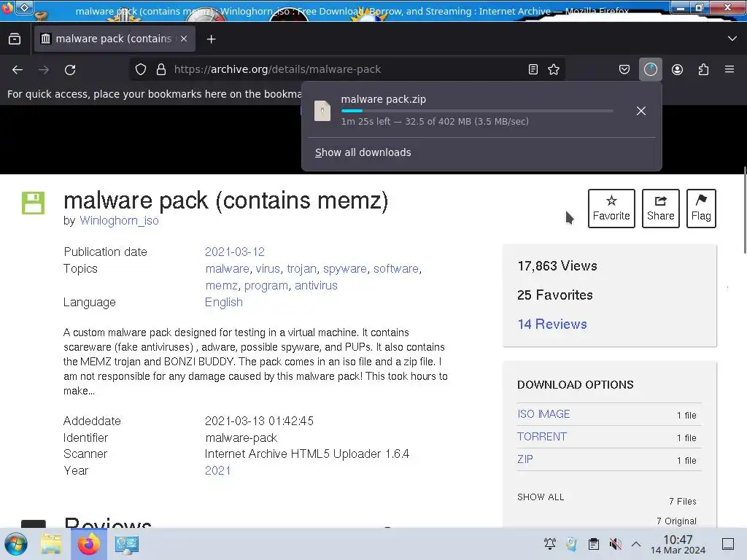The height and width of the screenshot is (560, 747).
Task: Select the '17,863 Views' text
Action: click(x=557, y=265)
